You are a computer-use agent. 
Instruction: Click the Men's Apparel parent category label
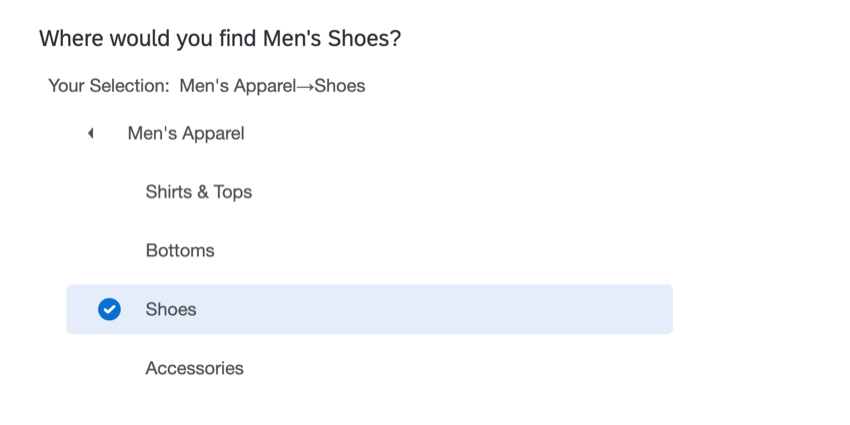(x=186, y=133)
